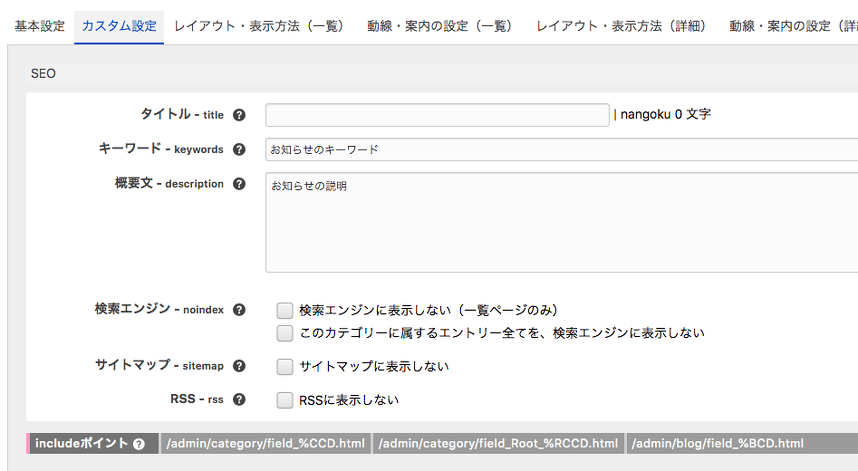Click help icon next to タイトル title

(x=239, y=115)
